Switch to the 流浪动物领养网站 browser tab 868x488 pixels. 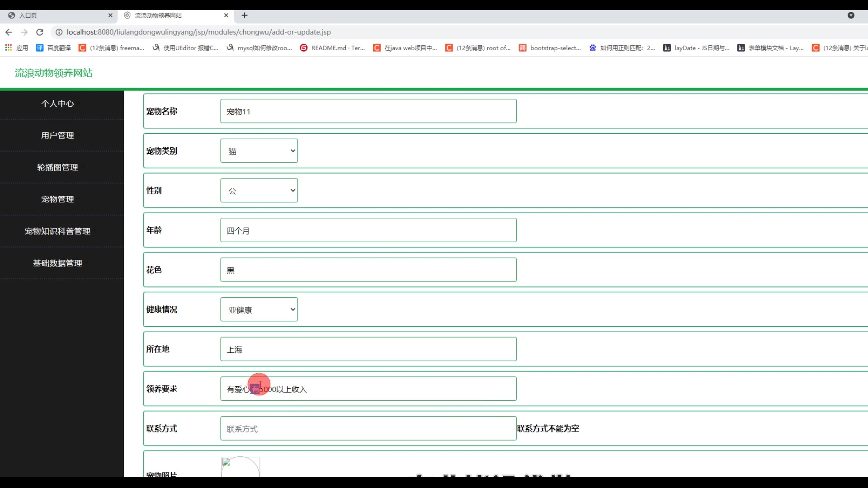click(x=175, y=15)
